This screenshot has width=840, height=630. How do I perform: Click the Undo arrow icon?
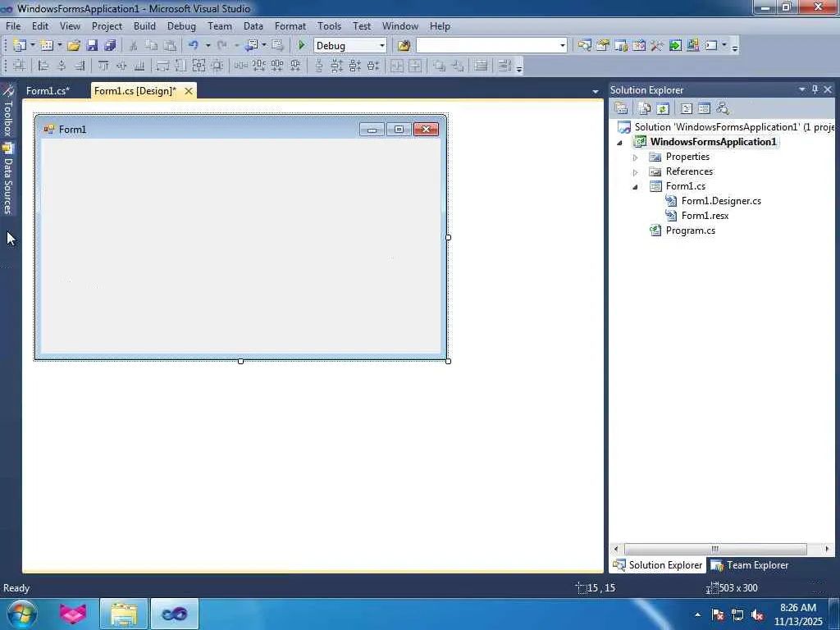(194, 46)
